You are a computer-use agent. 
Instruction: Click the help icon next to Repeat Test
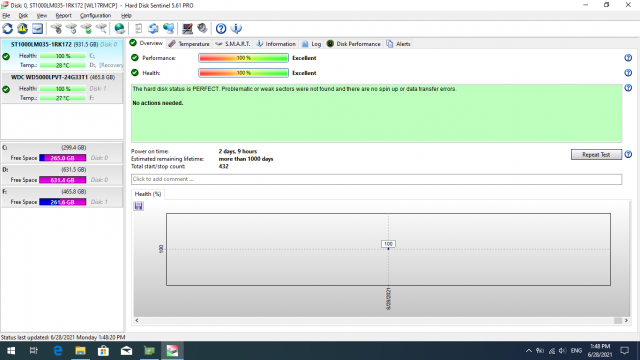[628, 155]
